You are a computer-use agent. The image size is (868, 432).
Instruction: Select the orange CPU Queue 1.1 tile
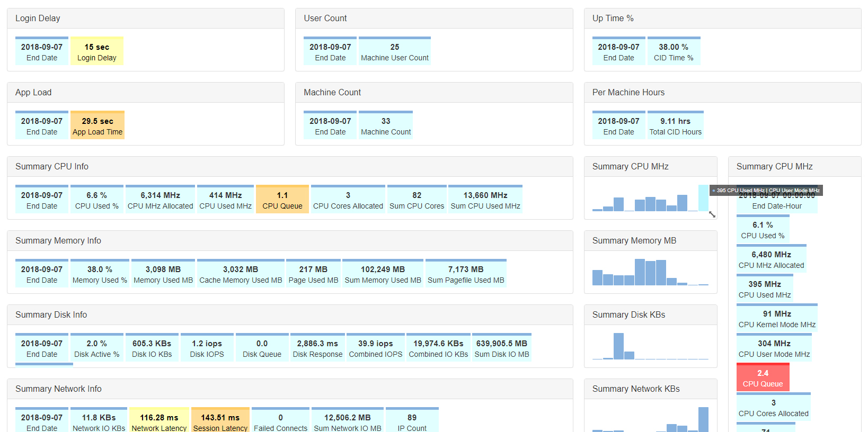[x=282, y=199]
